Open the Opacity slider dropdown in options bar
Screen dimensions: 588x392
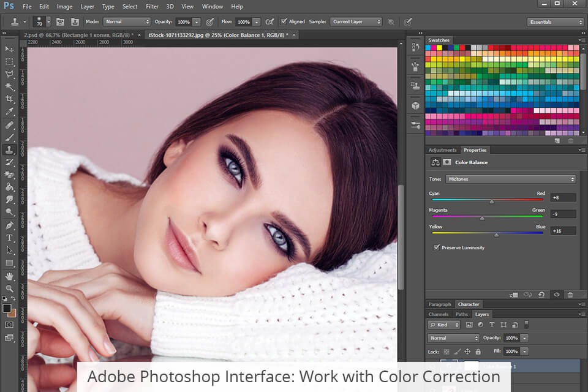[x=197, y=22]
